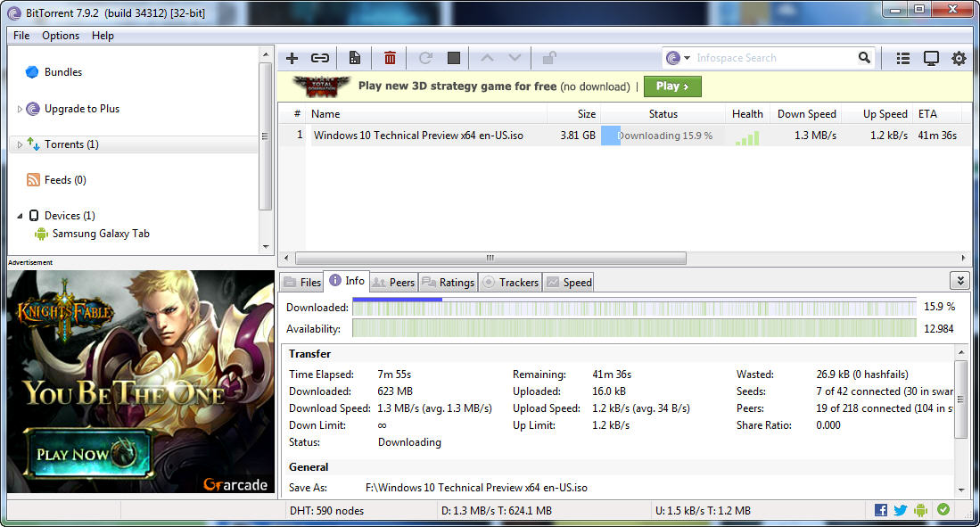Select Upgrade to Plus in sidebar

click(81, 109)
